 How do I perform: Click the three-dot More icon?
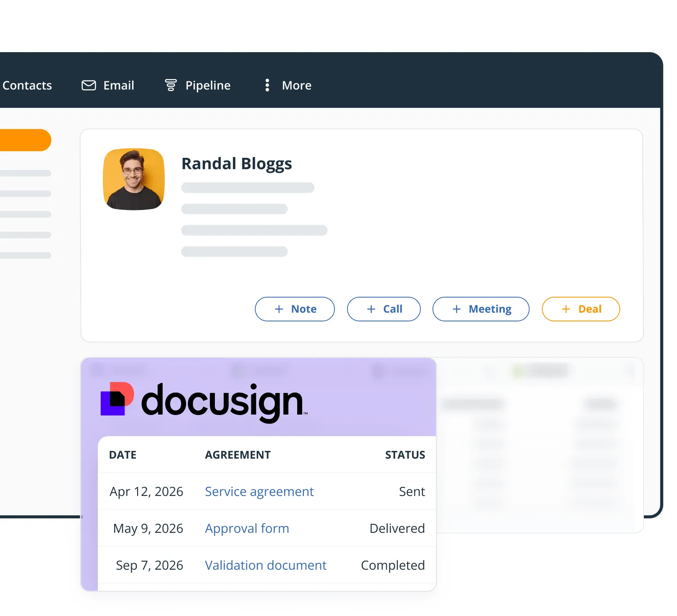click(267, 85)
